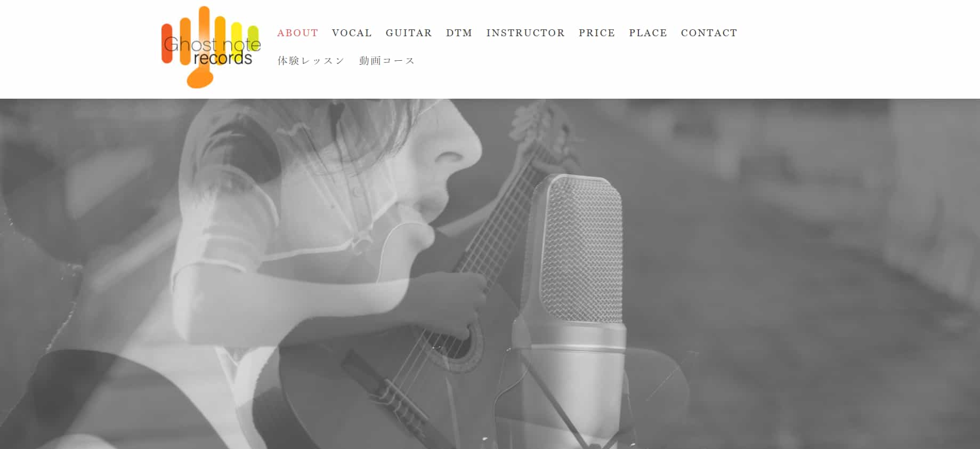Open the GUITAR lessons link

409,33
